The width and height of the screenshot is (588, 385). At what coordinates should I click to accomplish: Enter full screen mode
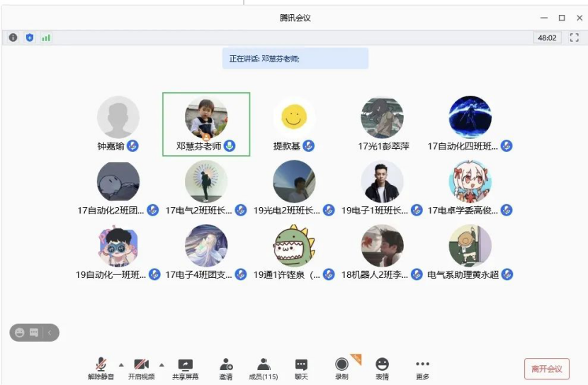575,38
